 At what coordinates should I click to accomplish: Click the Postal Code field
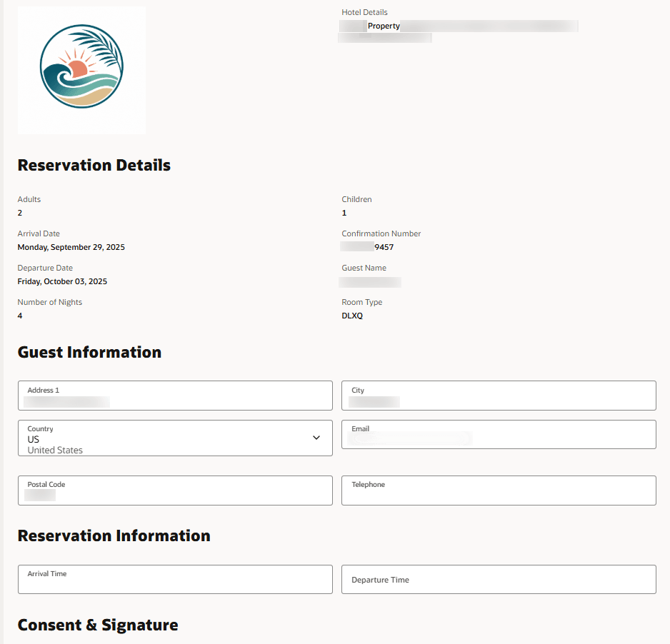click(175, 490)
